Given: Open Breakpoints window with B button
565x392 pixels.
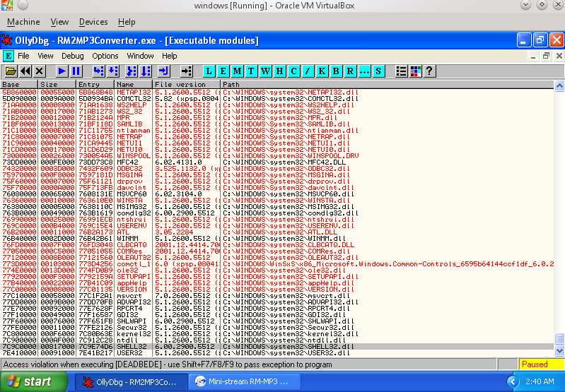Looking at the screenshot, I should tap(336, 71).
